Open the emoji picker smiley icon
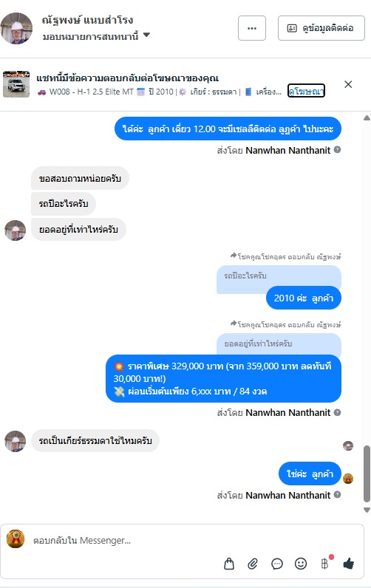371x588 pixels. coord(301,563)
